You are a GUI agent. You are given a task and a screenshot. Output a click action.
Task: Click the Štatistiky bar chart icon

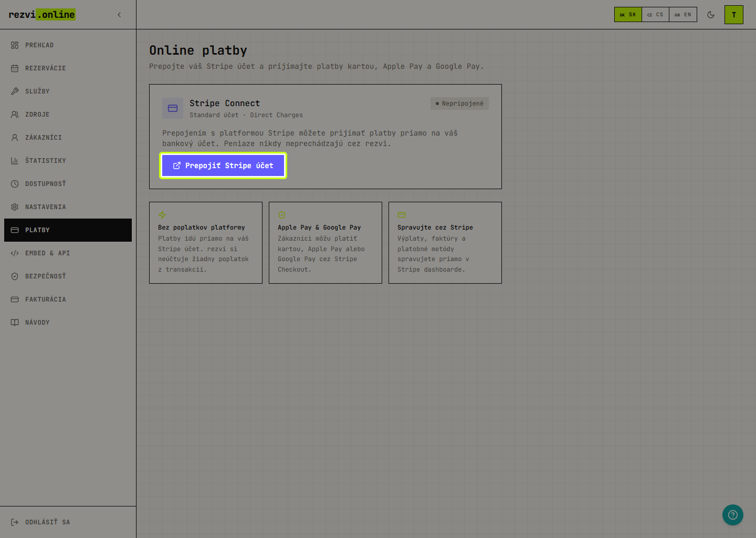pyautogui.click(x=15, y=161)
